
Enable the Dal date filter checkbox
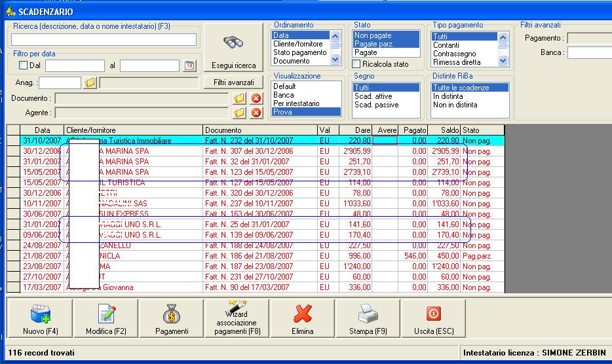(24, 65)
